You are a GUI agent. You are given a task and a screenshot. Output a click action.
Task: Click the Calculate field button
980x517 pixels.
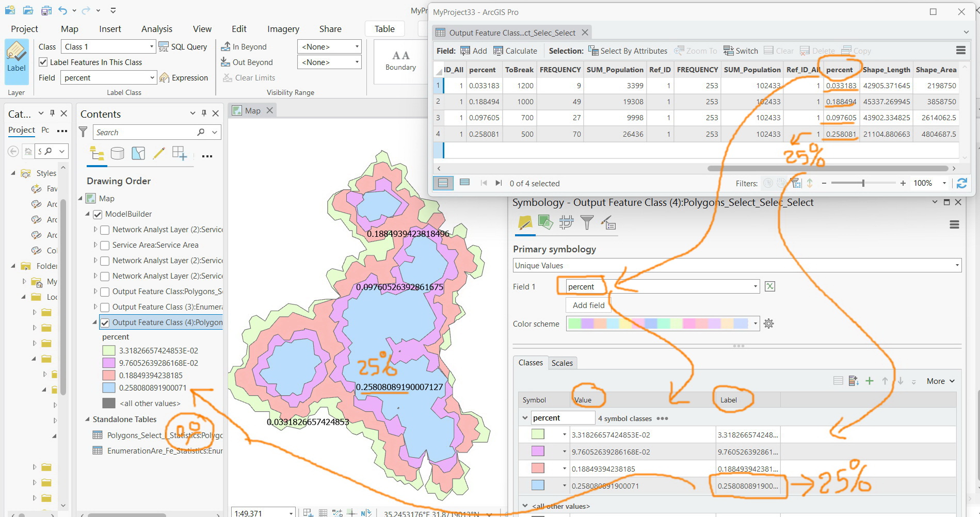coord(515,51)
